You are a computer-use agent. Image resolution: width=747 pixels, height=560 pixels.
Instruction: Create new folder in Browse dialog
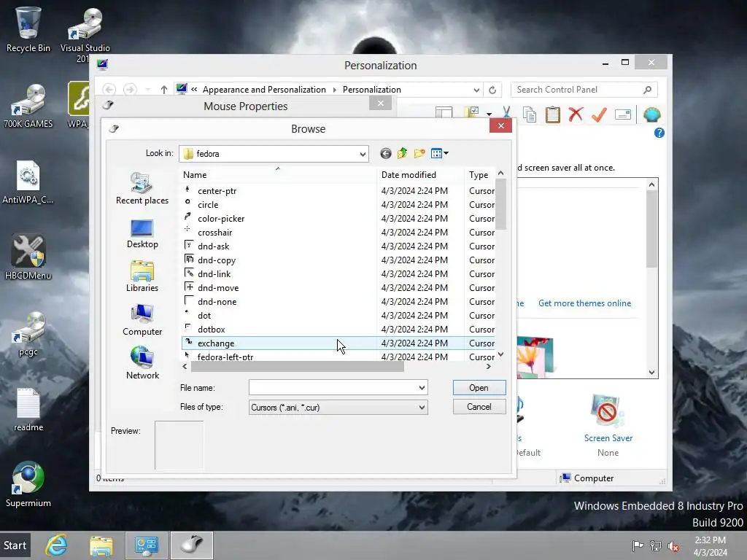[419, 153]
